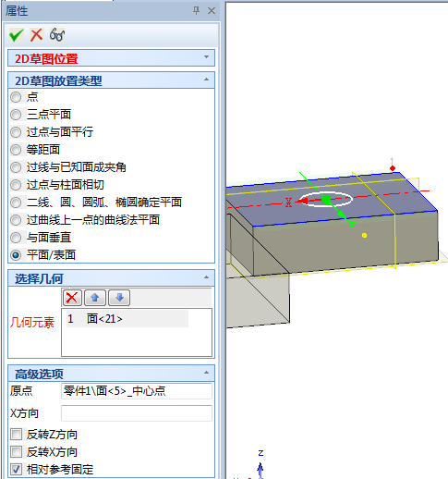Viewport: 448px width, 479px height.
Task: Expand the 2D草图位置 section dropdown
Action: click(x=206, y=57)
